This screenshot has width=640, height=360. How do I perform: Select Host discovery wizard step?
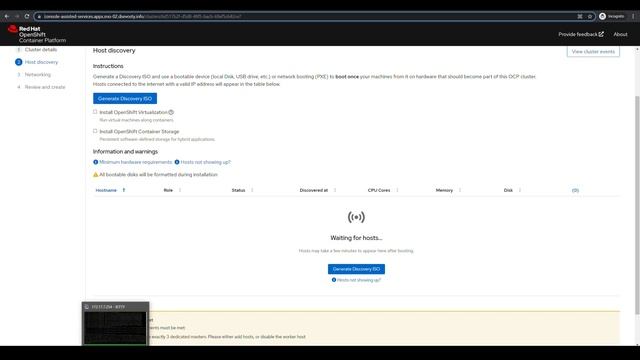tap(41, 62)
